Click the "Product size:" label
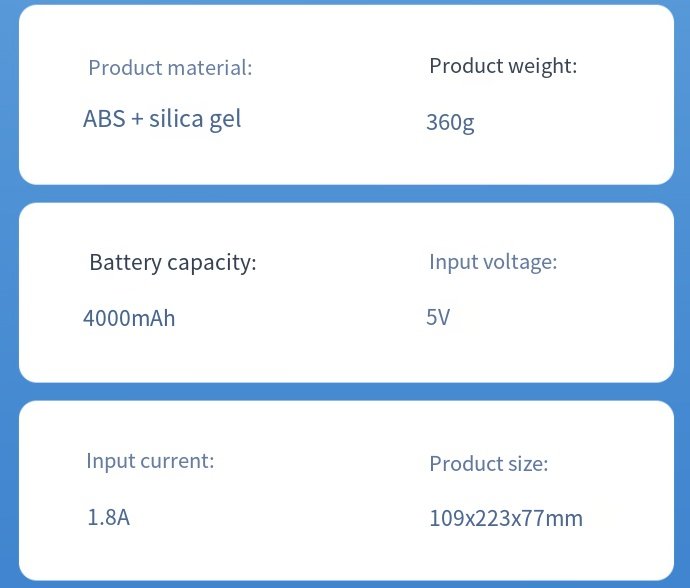 [489, 464]
